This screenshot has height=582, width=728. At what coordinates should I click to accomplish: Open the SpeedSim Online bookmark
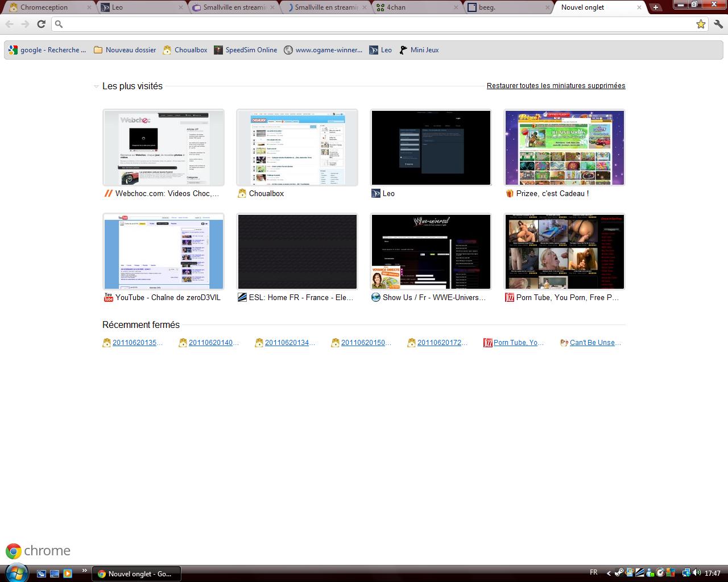click(246, 50)
